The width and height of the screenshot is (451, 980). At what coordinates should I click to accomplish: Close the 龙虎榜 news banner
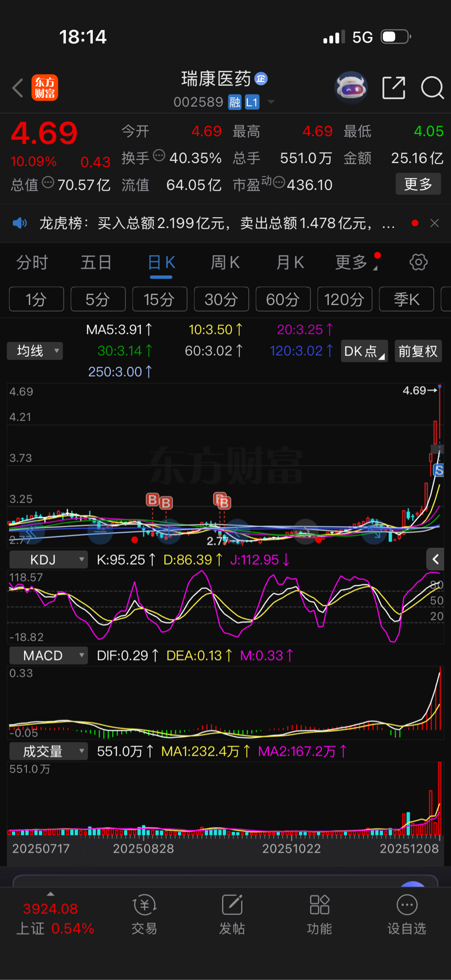(x=435, y=223)
